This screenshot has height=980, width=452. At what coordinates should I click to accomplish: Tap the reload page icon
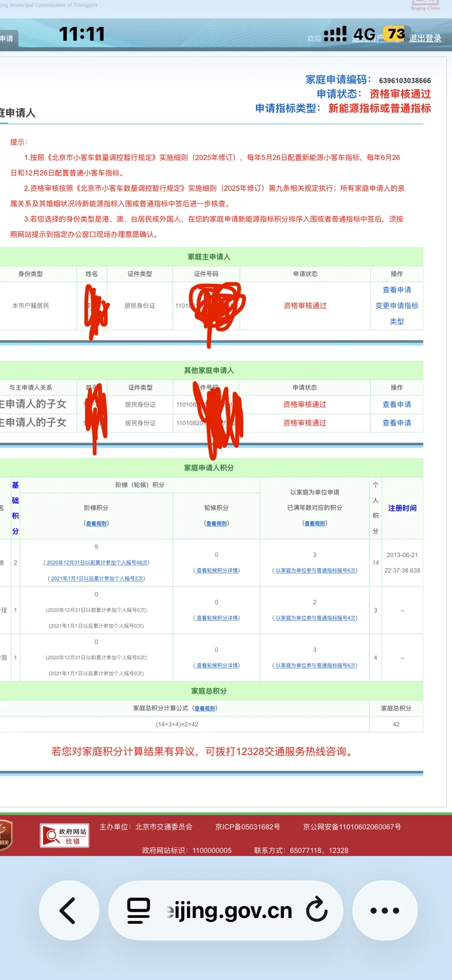316,910
